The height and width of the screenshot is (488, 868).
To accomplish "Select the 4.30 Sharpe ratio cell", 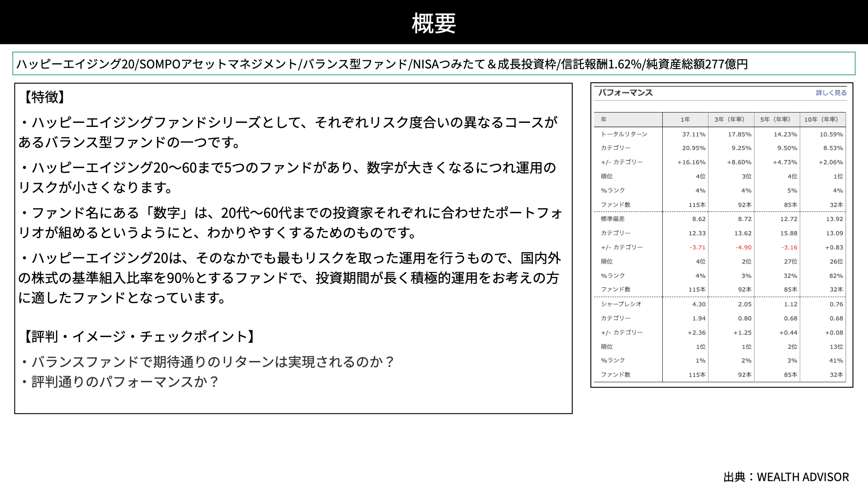I will click(x=699, y=304).
